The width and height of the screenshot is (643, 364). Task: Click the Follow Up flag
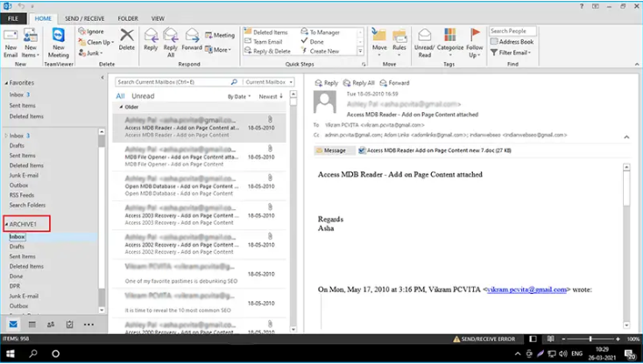pyautogui.click(x=475, y=43)
